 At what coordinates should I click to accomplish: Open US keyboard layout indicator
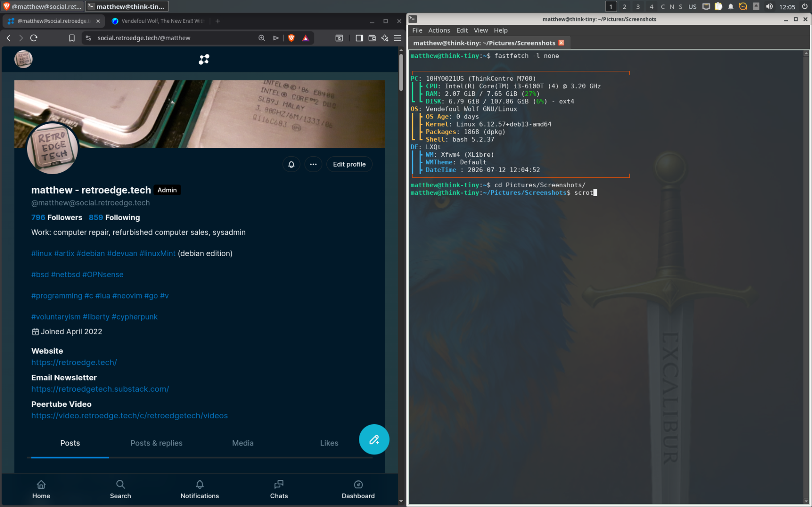click(692, 6)
